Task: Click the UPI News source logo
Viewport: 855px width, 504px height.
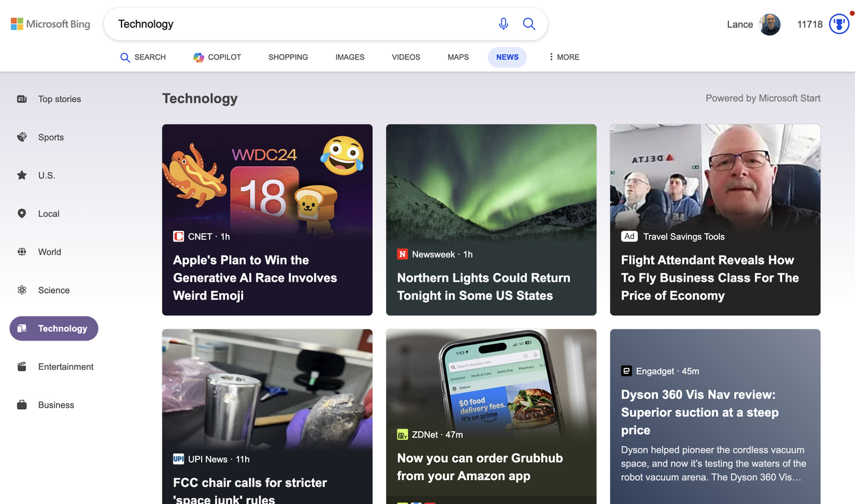Action: pyautogui.click(x=178, y=459)
